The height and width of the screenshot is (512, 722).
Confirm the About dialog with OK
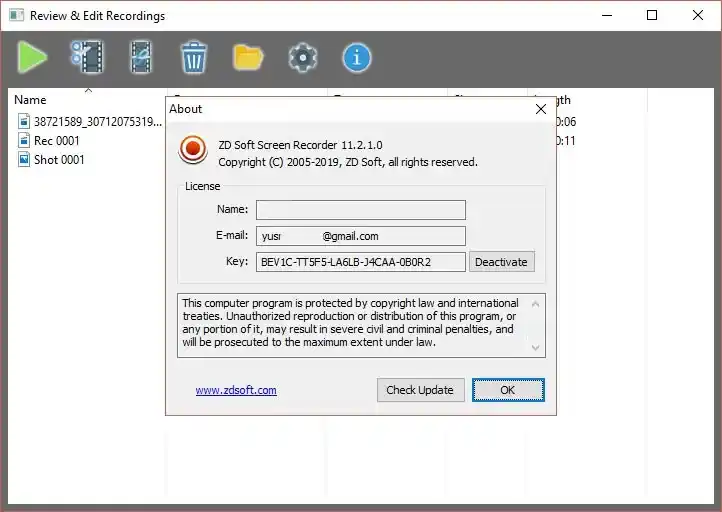tap(508, 390)
